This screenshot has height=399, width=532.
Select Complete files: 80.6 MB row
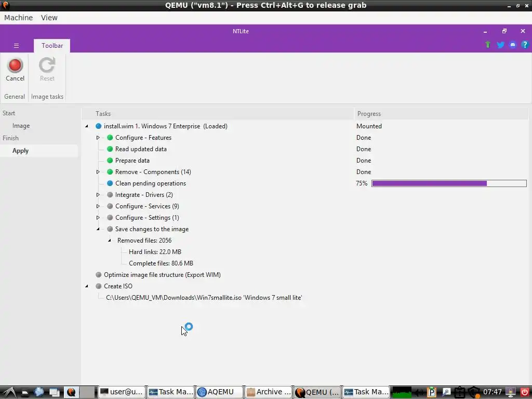pos(161,263)
